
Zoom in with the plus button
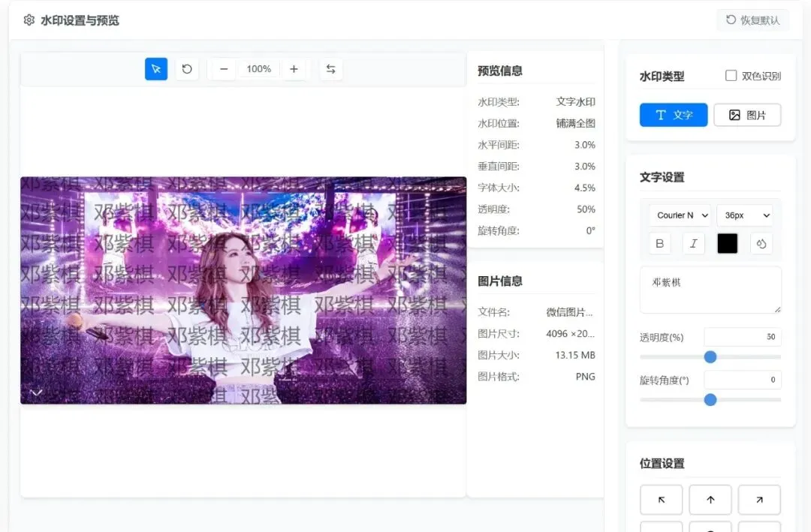tap(294, 69)
